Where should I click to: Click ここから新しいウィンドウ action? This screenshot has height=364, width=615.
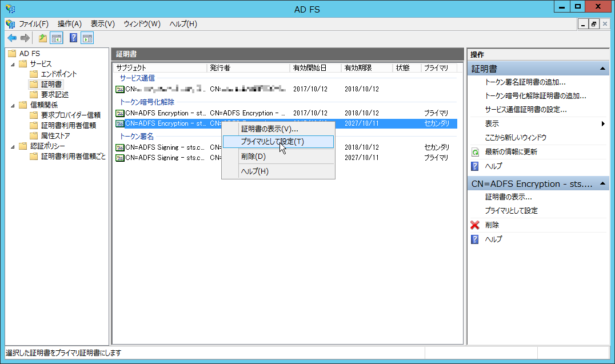click(x=516, y=137)
